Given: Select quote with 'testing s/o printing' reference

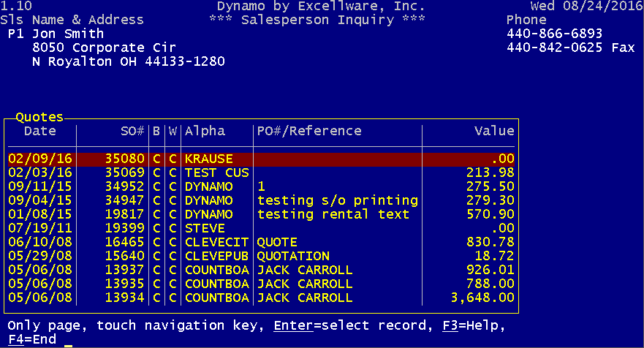Looking at the screenshot, I should pos(261,200).
